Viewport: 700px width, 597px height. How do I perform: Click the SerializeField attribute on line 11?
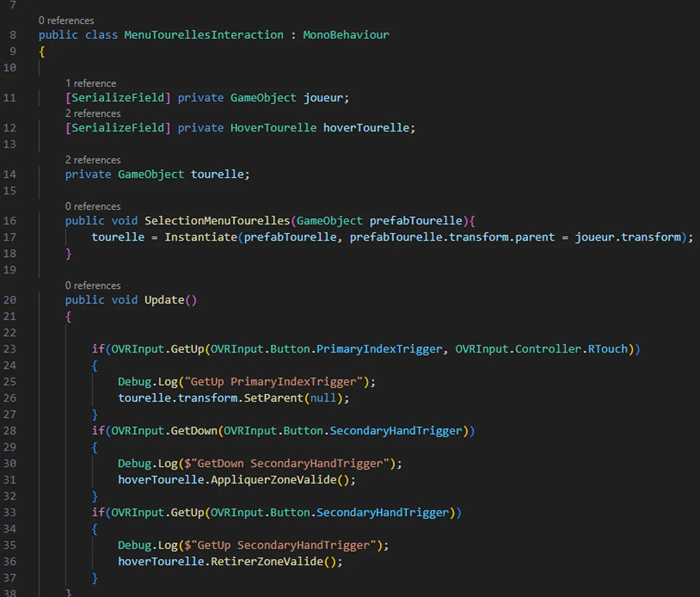pos(117,97)
